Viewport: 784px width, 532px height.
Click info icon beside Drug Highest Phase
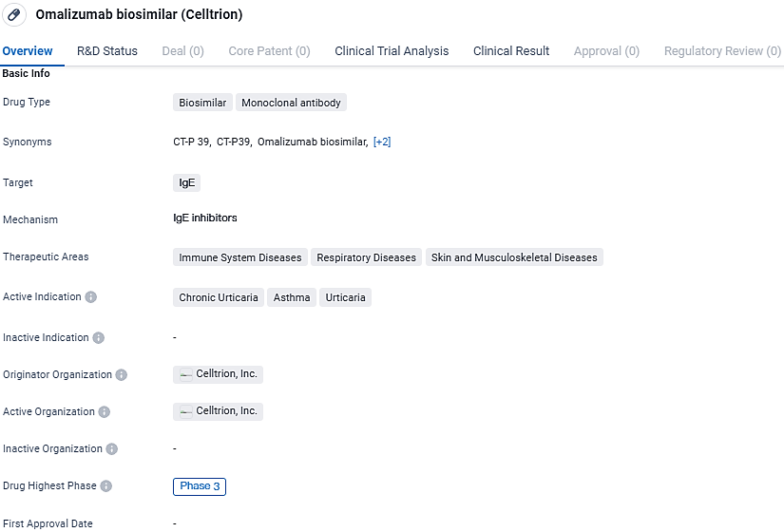point(106,486)
